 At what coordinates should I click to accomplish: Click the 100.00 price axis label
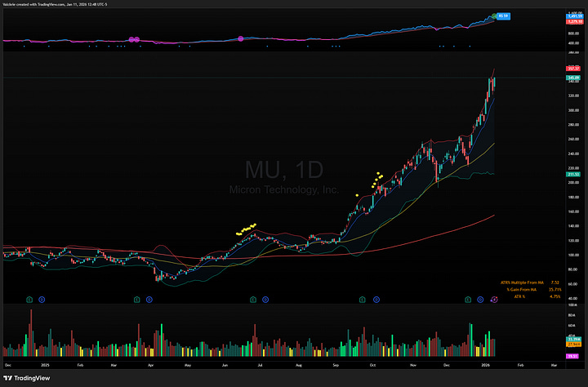pos(573,255)
